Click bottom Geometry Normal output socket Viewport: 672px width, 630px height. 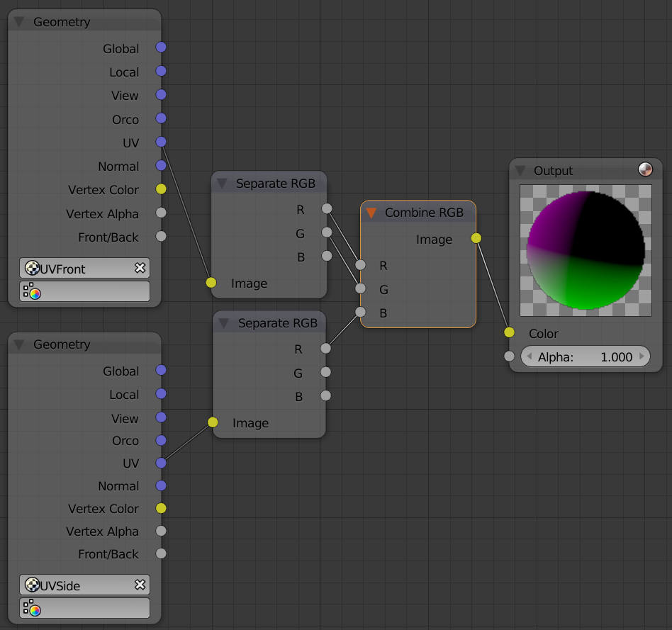point(161,485)
